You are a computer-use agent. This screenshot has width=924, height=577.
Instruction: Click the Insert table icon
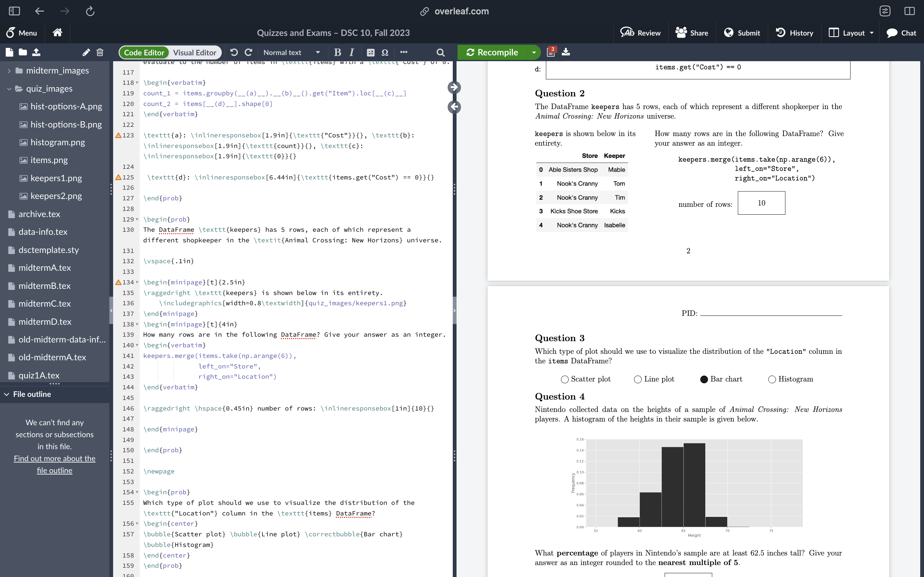click(370, 52)
